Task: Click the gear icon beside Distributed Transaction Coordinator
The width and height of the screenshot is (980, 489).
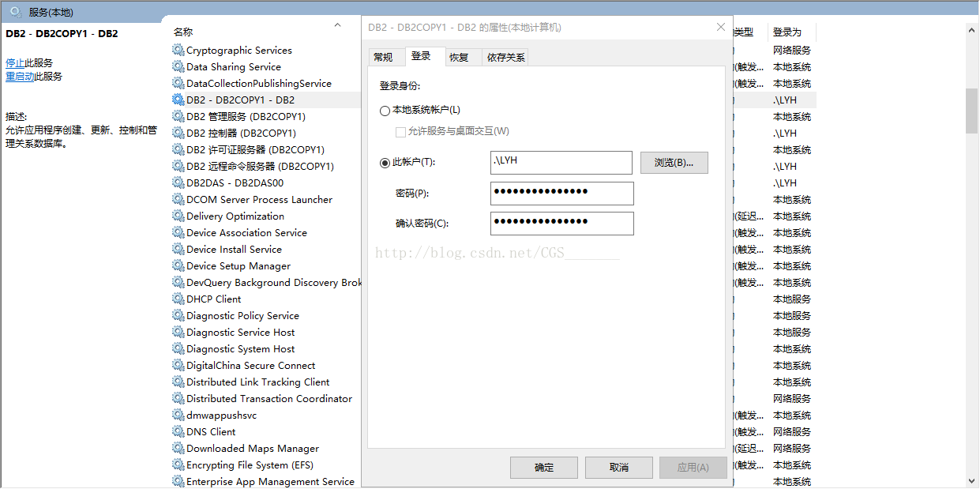Action: pyautogui.click(x=178, y=398)
